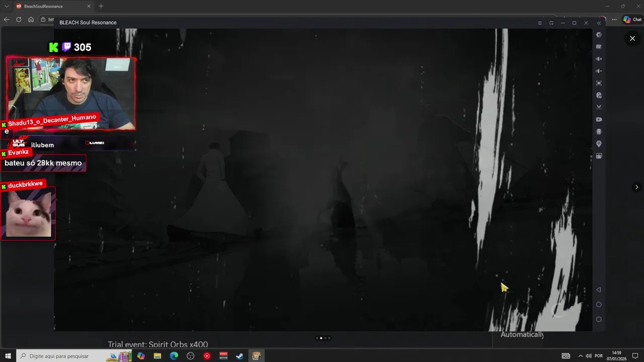Click the Evankz chat username
The height and width of the screenshot is (362, 644).
click(x=19, y=152)
